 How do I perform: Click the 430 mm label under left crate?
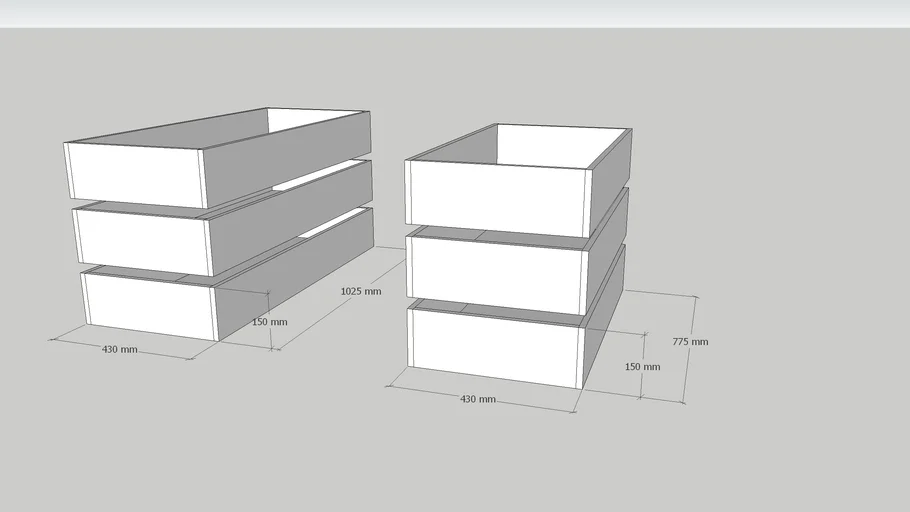pyautogui.click(x=120, y=350)
